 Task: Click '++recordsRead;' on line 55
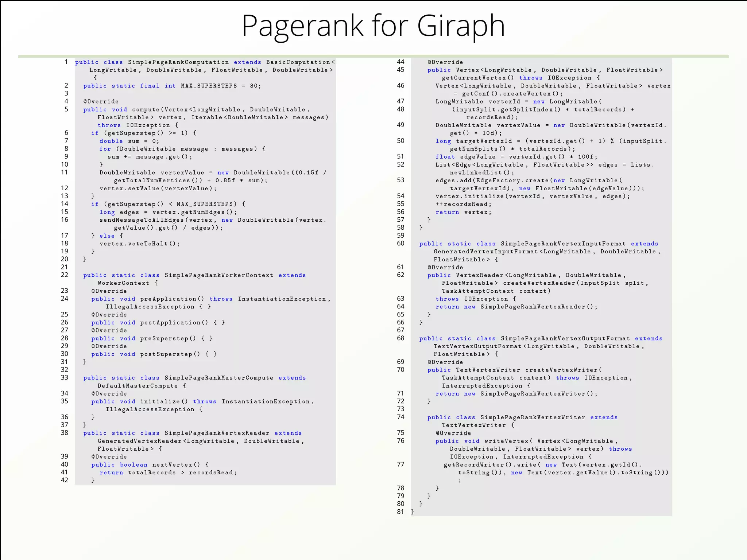(x=464, y=204)
